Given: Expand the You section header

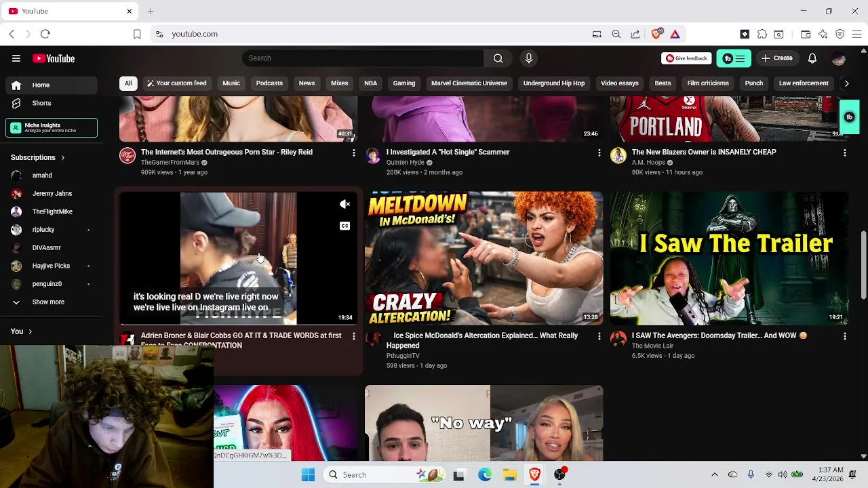Looking at the screenshot, I should click(x=21, y=331).
